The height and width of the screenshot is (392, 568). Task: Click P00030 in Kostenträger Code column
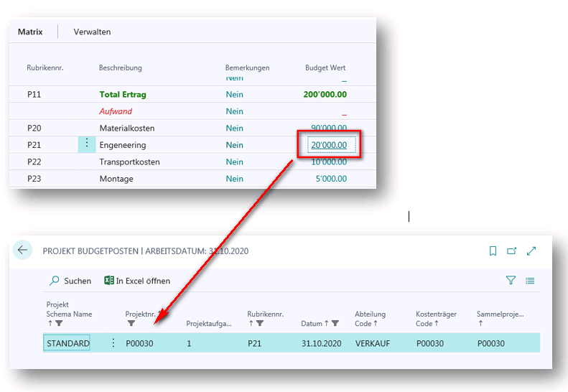click(x=429, y=343)
